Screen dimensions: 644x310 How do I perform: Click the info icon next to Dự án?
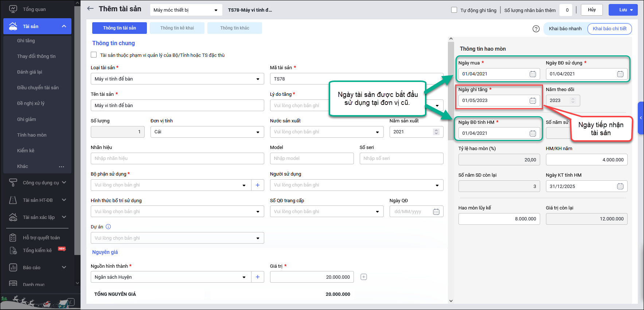click(x=108, y=227)
